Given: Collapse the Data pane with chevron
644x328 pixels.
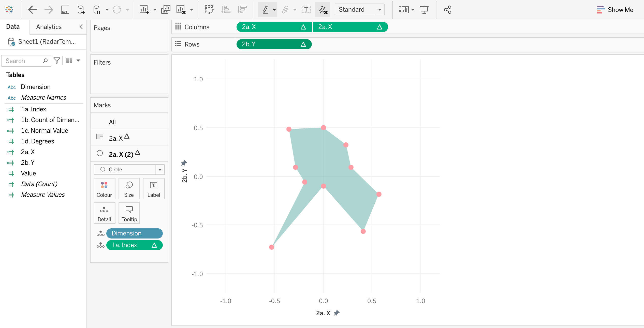Looking at the screenshot, I should pos(81,27).
